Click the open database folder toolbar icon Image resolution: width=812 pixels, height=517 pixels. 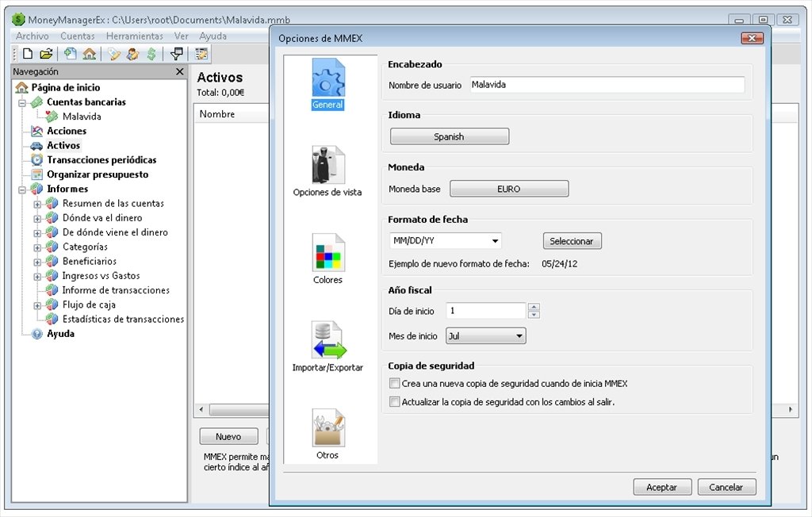(x=46, y=53)
